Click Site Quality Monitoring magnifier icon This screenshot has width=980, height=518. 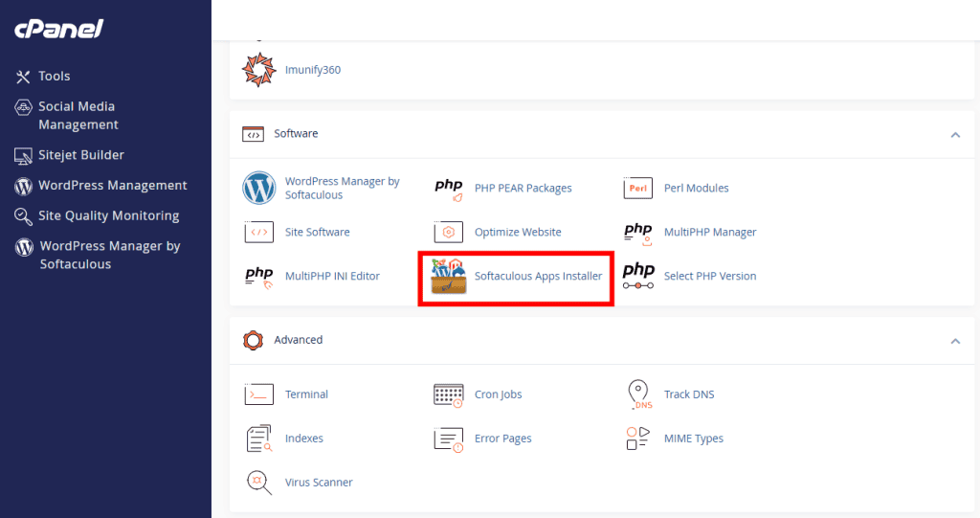pos(23,216)
